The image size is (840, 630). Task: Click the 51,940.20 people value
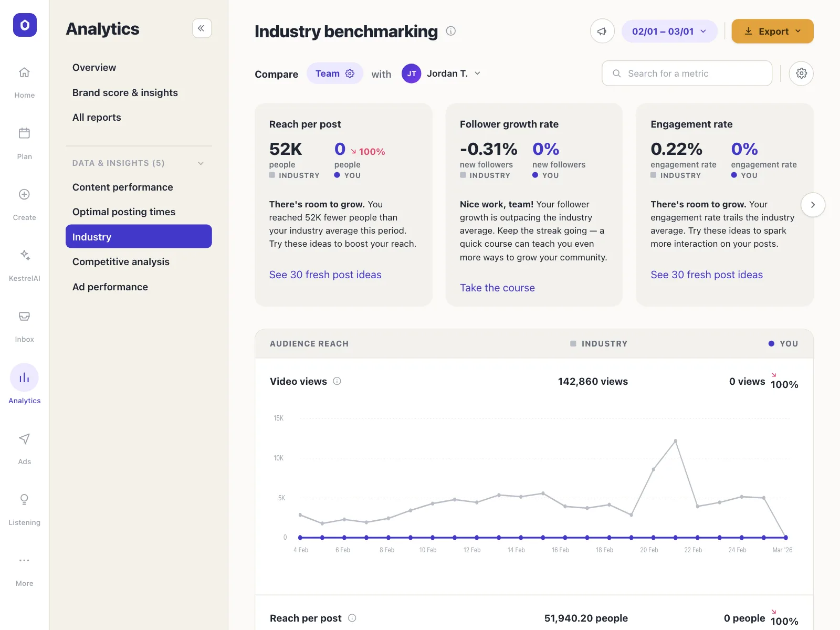(586, 618)
